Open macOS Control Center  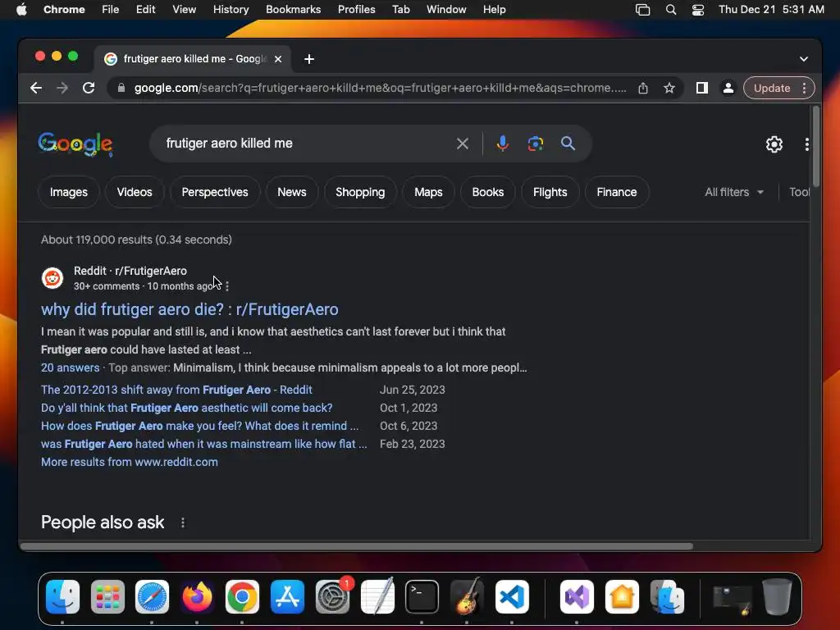[x=697, y=10]
